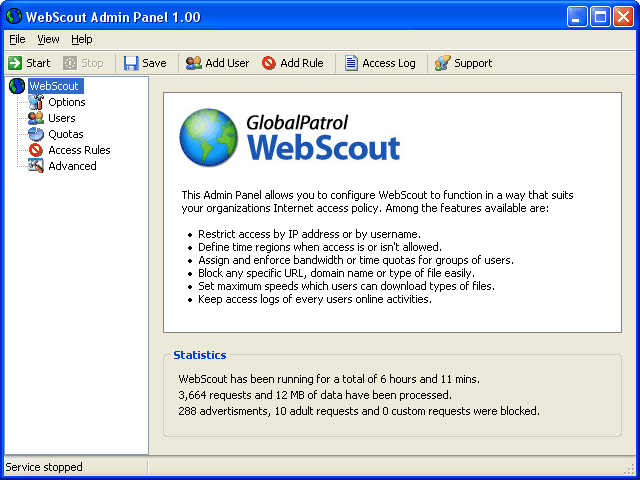
Task: Click the 'Service stopped' status bar text
Action: 44,467
